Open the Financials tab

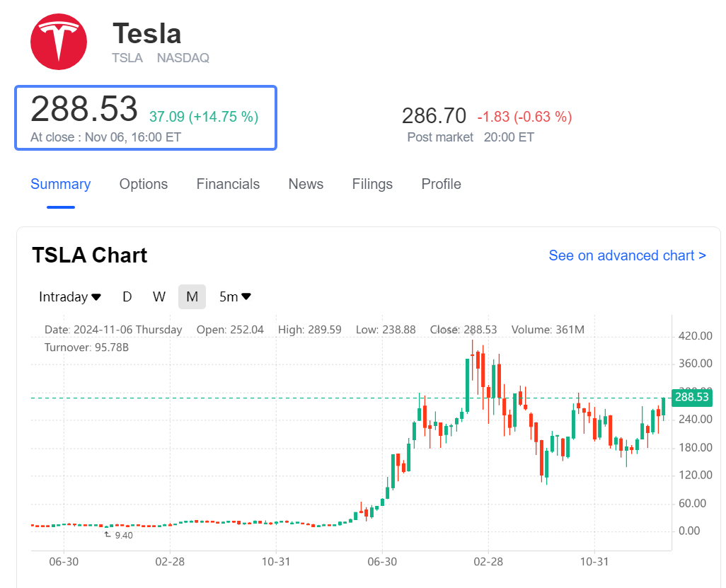(228, 184)
